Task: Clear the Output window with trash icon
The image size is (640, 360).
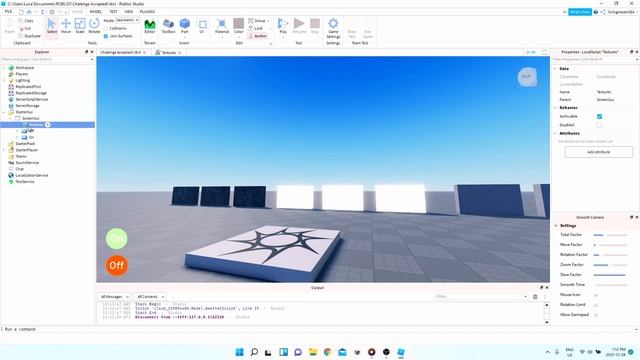Action: click(x=535, y=297)
